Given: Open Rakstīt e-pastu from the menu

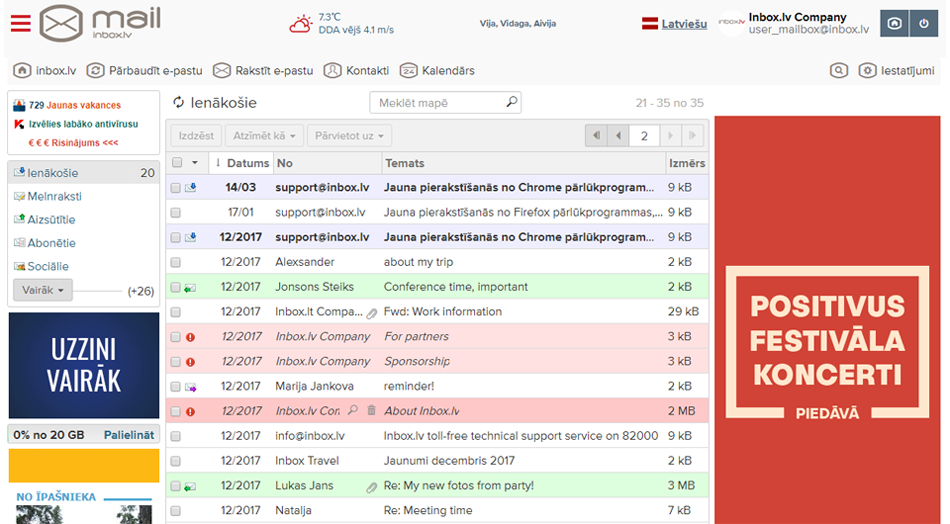Looking at the screenshot, I should pos(264,70).
